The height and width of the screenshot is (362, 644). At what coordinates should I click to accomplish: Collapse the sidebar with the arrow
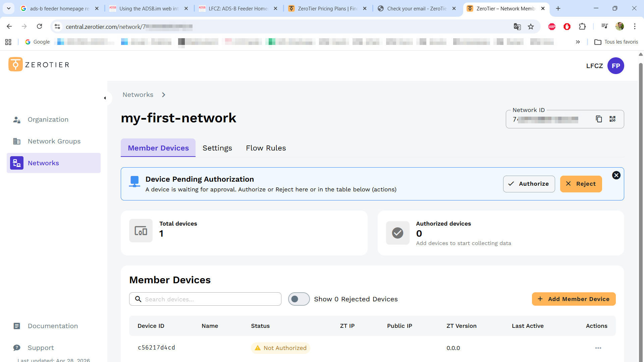coord(105,98)
